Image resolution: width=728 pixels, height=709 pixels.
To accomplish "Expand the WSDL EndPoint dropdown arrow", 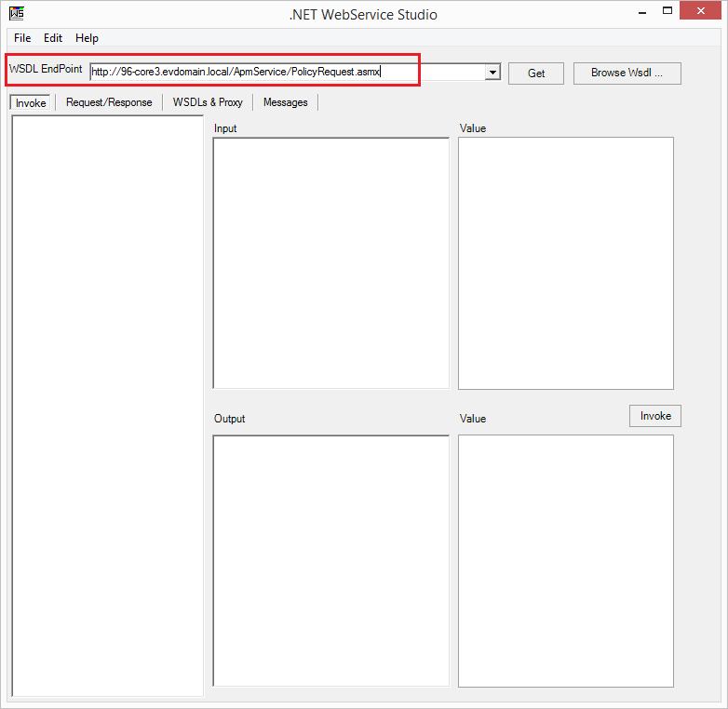I will 492,72.
